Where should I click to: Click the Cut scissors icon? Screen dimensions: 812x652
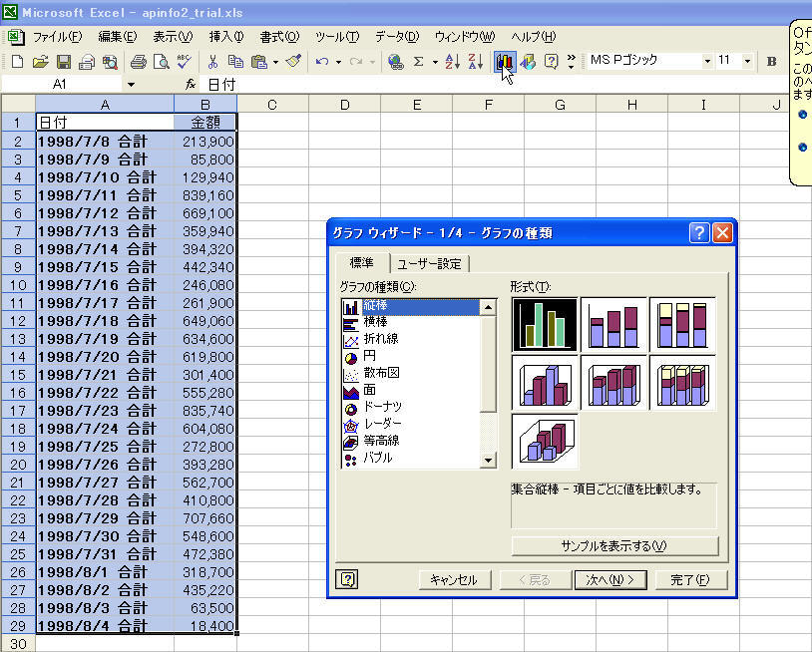click(212, 62)
